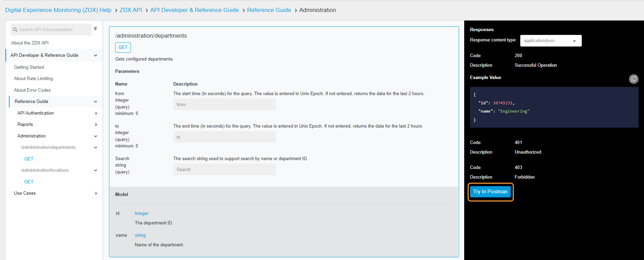The height and width of the screenshot is (260, 644).
Task: Open About Rate Limiting page
Action: click(33, 79)
